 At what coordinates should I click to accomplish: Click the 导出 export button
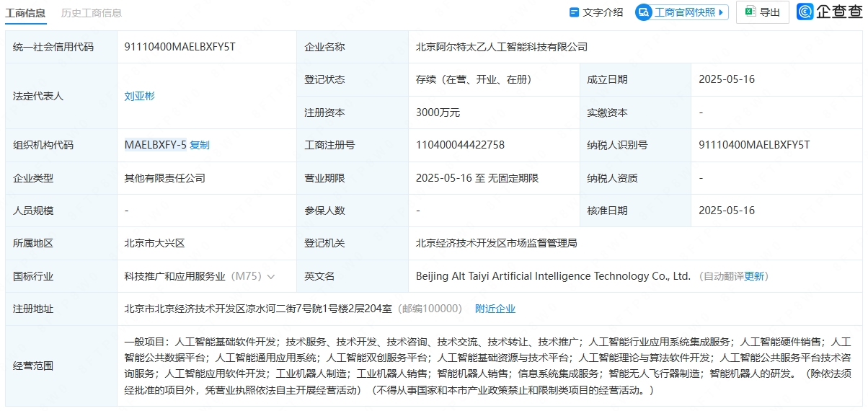[763, 12]
